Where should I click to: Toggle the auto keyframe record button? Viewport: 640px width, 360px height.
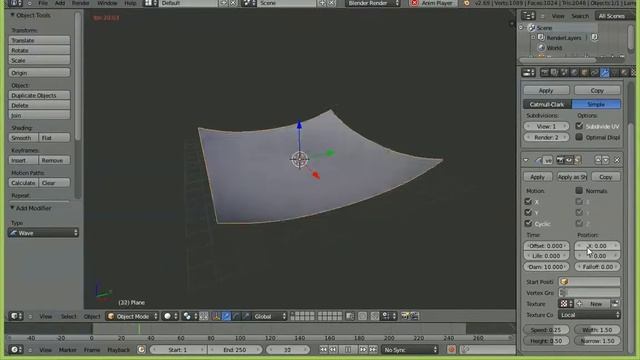[x=451, y=350]
